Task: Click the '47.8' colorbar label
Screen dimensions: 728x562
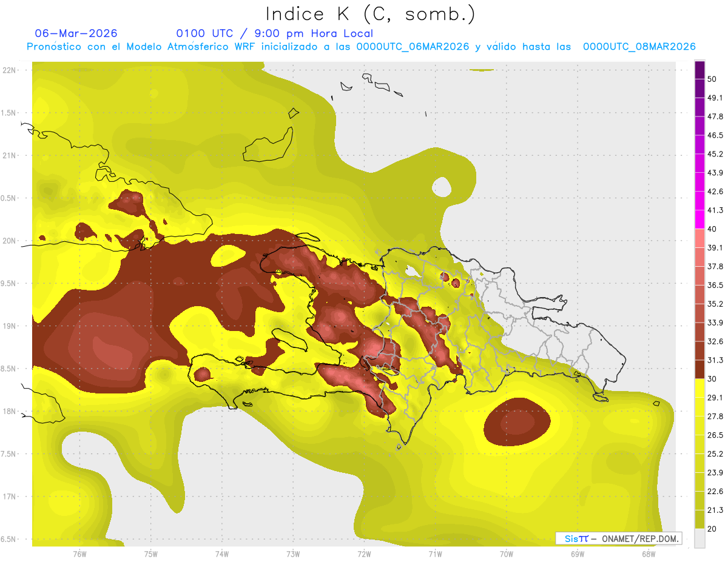Action: (715, 116)
